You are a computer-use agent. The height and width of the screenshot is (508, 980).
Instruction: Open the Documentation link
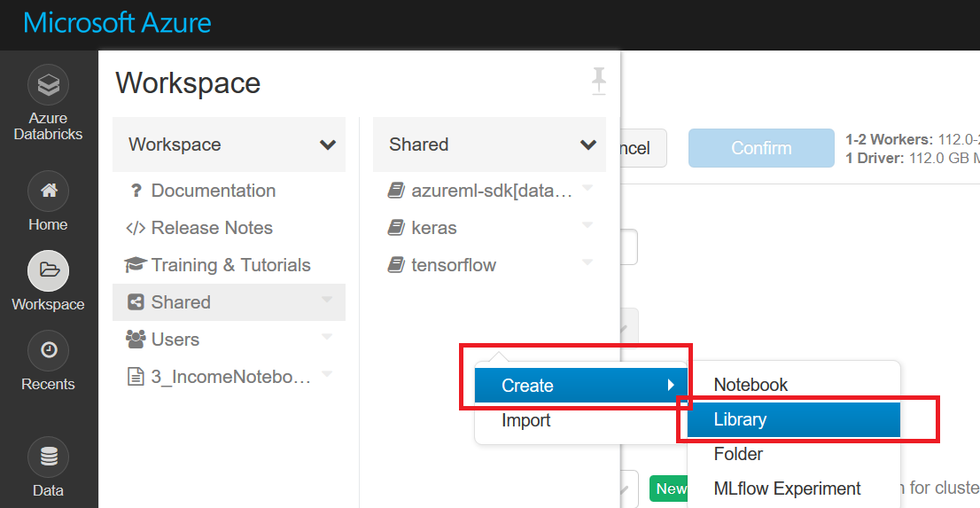pos(214,191)
